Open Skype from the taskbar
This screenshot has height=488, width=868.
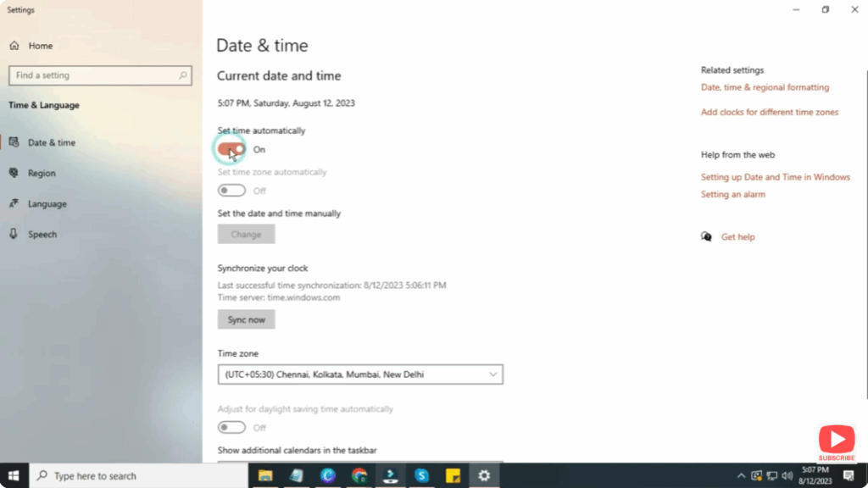click(421, 475)
